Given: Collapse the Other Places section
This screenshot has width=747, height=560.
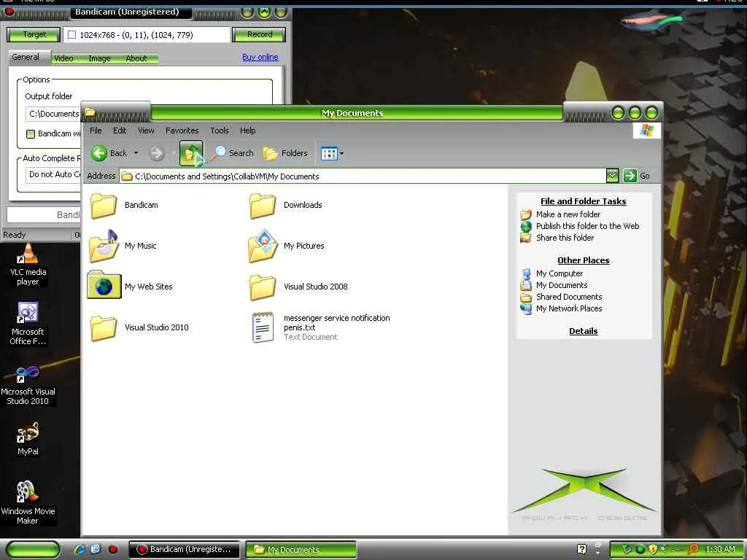Looking at the screenshot, I should [583, 260].
